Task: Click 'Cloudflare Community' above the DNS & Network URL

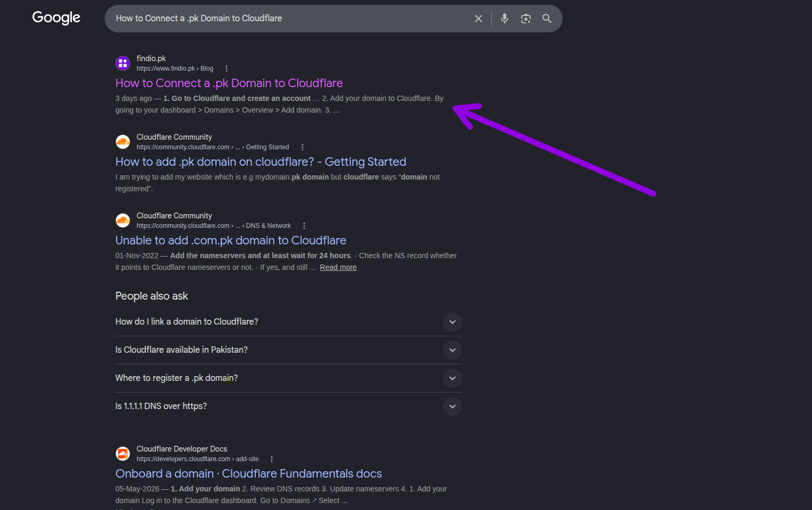Action: tap(174, 216)
